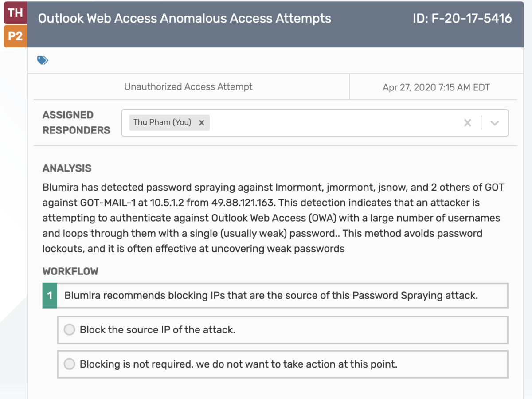532x399 pixels.
Task: Click the ASSIGNED RESPONDERS label
Action: (76, 123)
